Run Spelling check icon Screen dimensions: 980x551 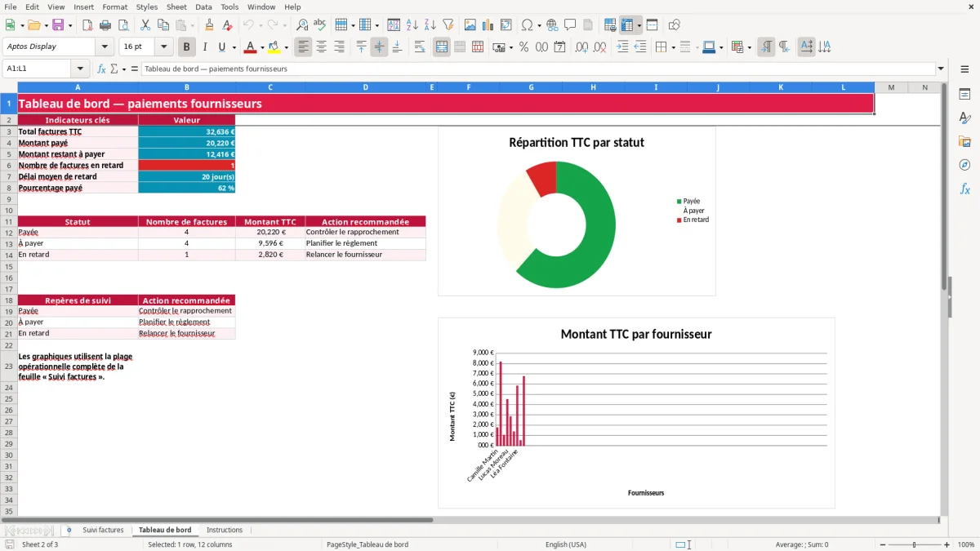click(x=320, y=25)
